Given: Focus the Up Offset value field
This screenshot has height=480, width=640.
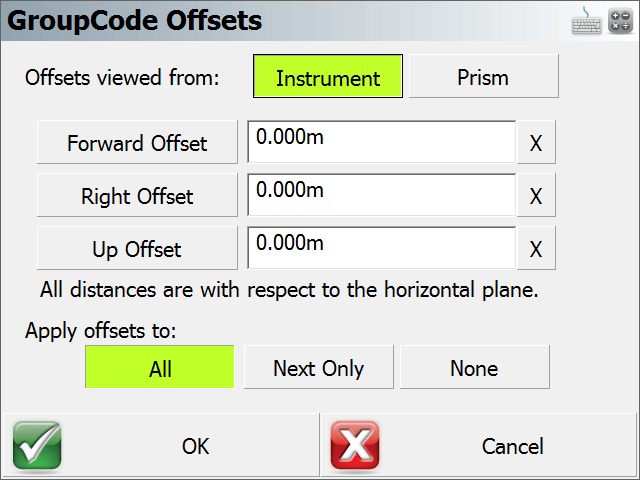Looking at the screenshot, I should click(x=382, y=248).
